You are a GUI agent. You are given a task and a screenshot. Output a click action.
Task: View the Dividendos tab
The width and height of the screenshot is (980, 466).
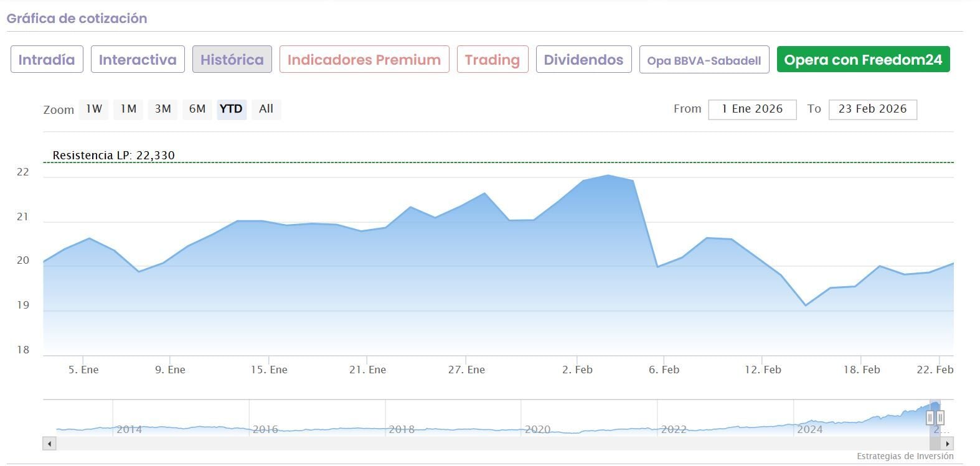(x=583, y=60)
